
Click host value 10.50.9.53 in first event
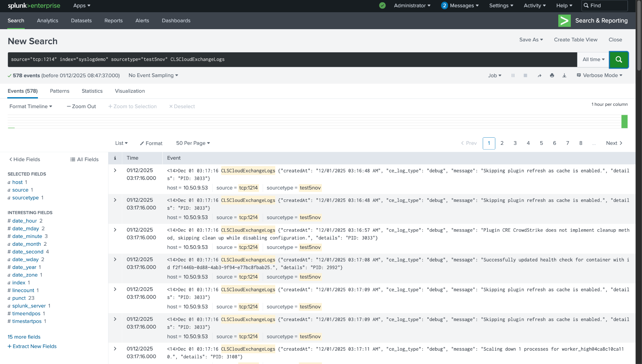pyautogui.click(x=195, y=188)
